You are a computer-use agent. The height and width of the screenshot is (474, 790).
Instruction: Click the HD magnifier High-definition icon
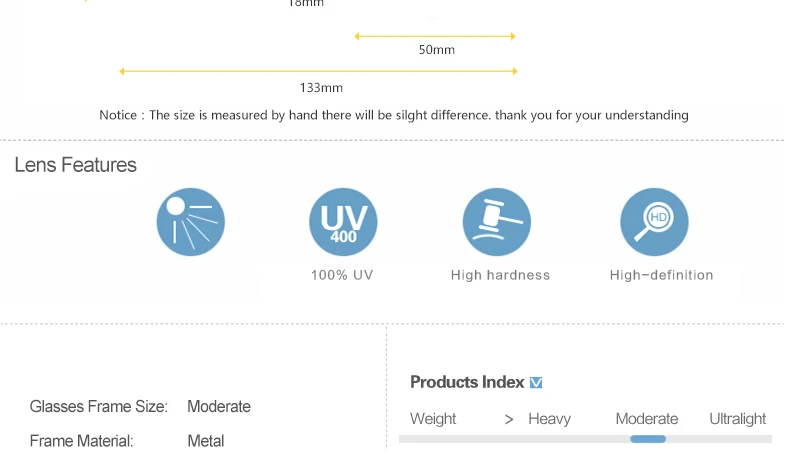[x=654, y=222]
